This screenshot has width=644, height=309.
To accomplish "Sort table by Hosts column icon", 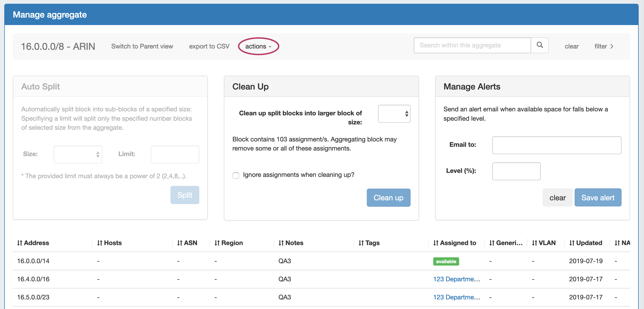I will pos(100,243).
